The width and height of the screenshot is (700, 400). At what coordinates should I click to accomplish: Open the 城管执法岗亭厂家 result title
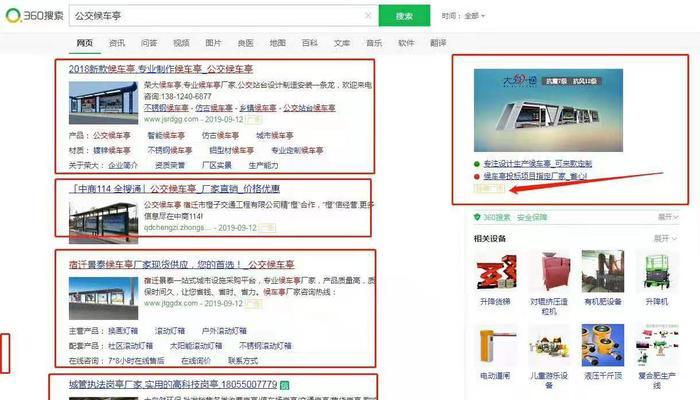(x=173, y=384)
